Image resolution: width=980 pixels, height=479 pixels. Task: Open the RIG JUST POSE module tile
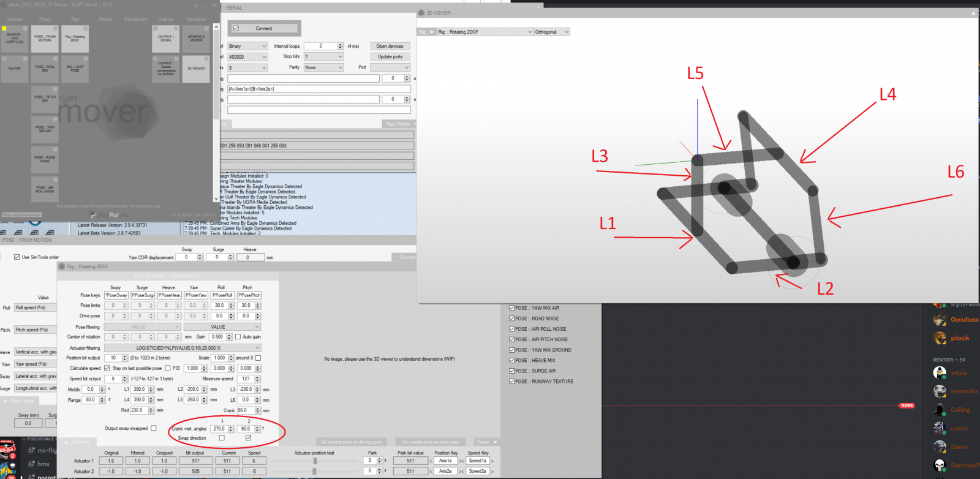click(x=75, y=69)
